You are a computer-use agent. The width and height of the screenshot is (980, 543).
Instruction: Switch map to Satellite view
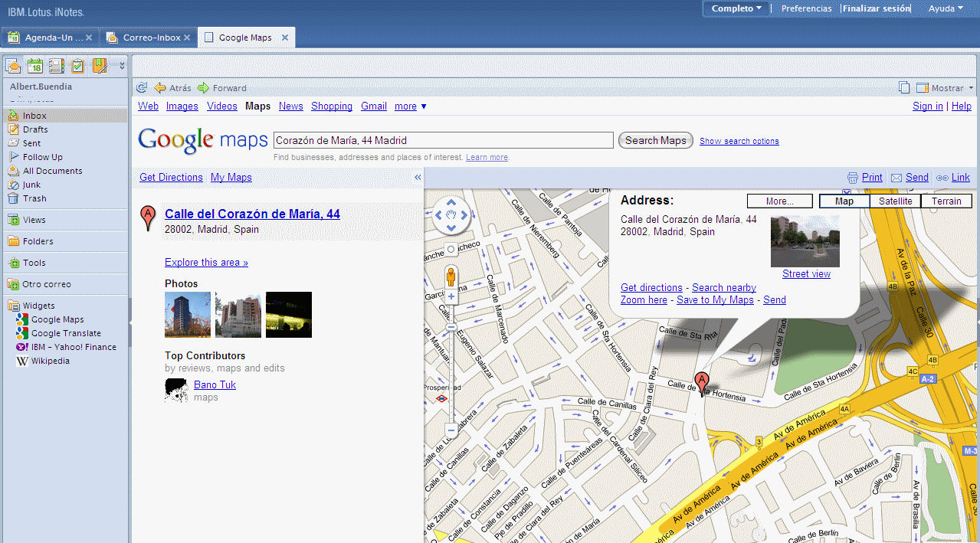[x=895, y=201]
